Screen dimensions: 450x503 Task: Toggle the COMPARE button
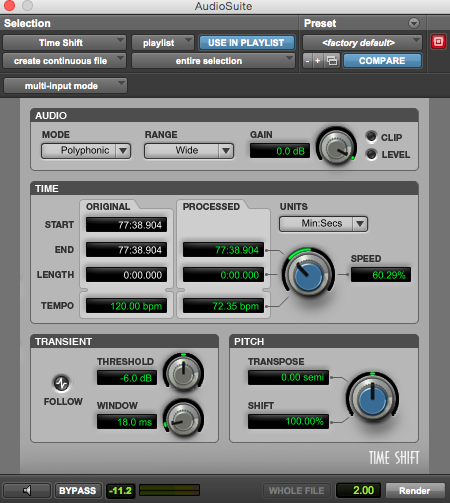click(x=382, y=61)
